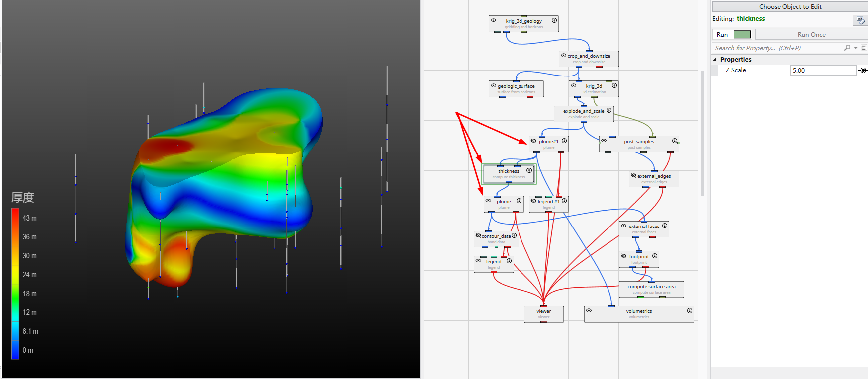Screen dimensions: 868x379
Task: Collapse the Properties section
Action: pos(715,60)
